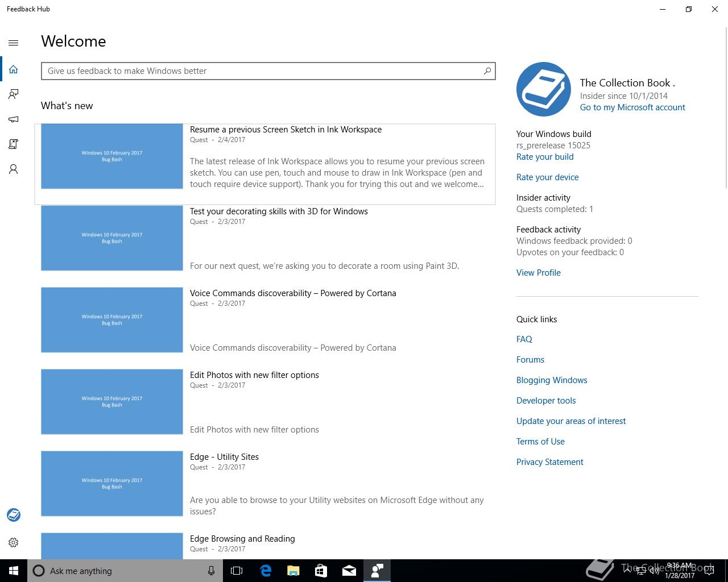Open Test your decorating skills quest title
The height and width of the screenshot is (582, 728).
(279, 211)
